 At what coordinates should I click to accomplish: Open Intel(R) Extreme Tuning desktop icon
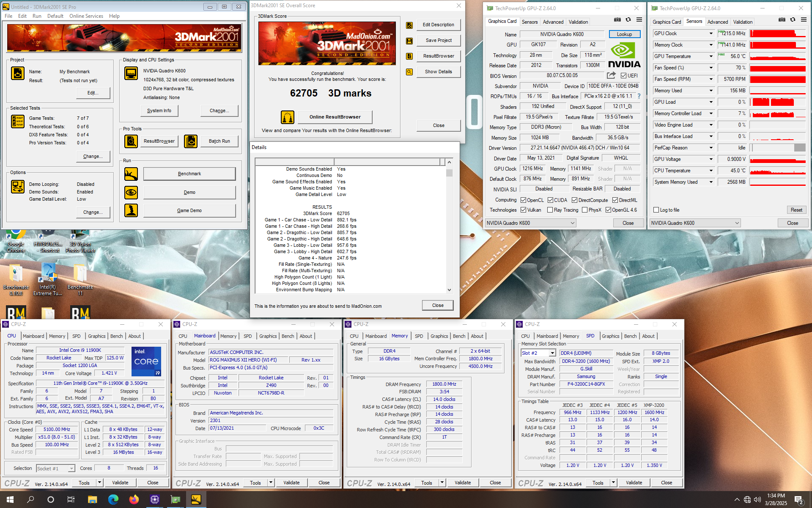[x=48, y=279]
